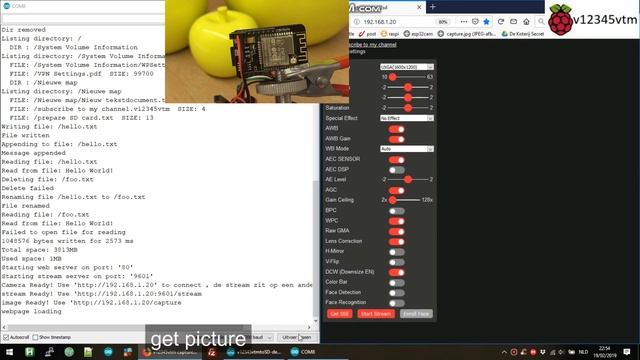Switch to Arduino v12345vtmtoSD sketch taskbar item
Screen dimensions: 640x360
[x=254, y=352]
